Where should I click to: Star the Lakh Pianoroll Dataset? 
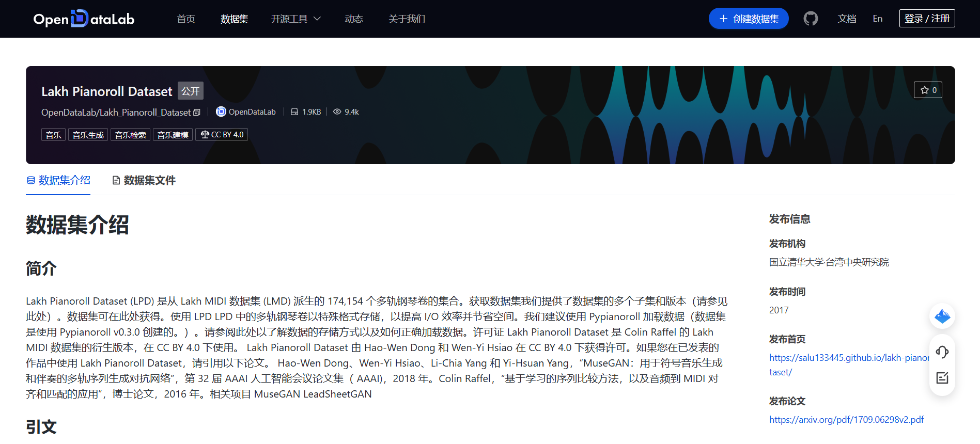(x=928, y=90)
